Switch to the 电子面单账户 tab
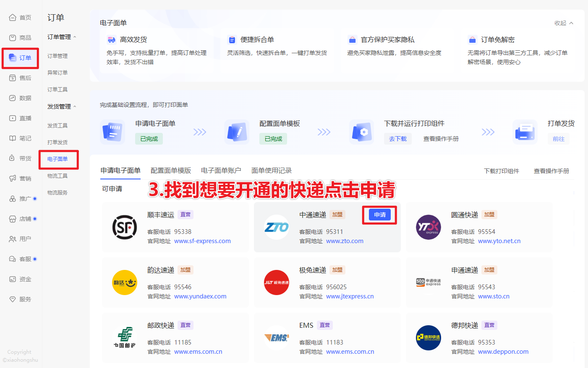 (221, 171)
